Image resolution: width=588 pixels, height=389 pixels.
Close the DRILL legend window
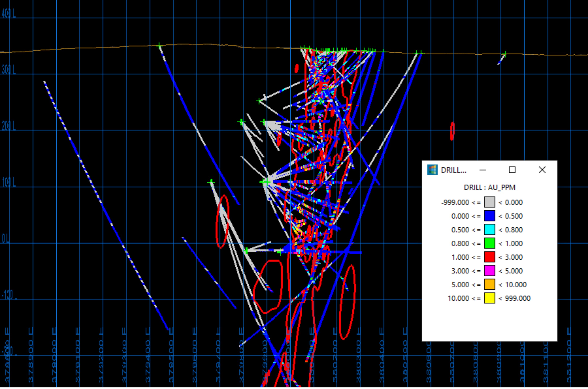click(542, 170)
